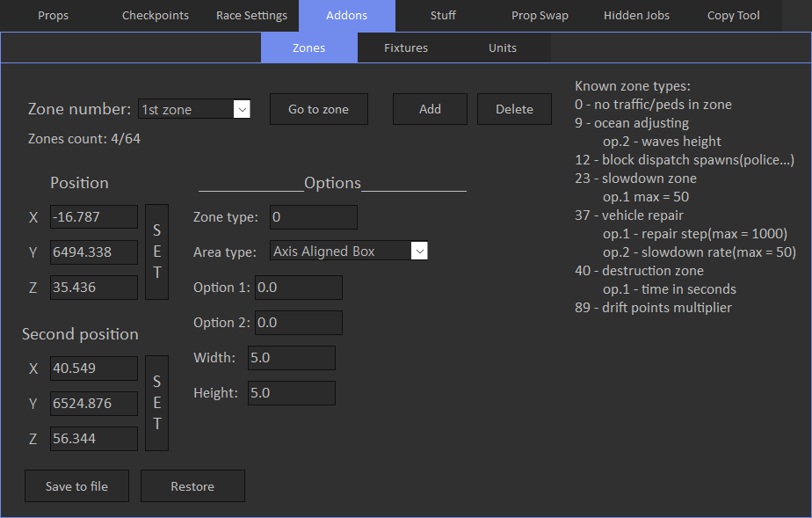
Task: Click the Second position Y field
Action: 94,404
